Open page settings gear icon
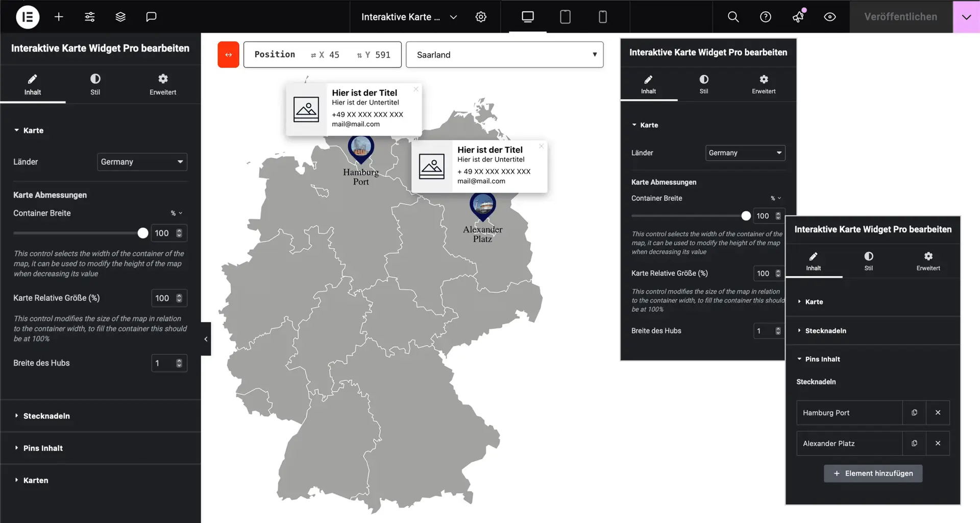Image resolution: width=980 pixels, height=523 pixels. point(481,17)
